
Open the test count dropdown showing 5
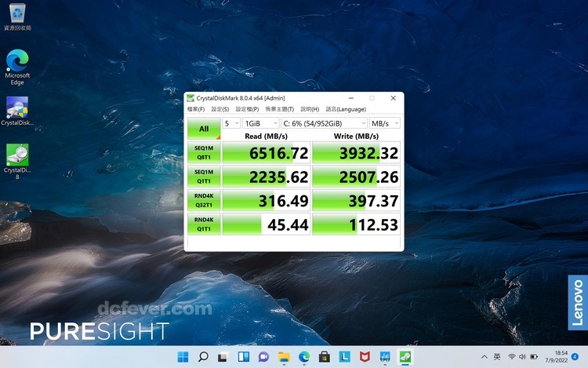tap(231, 123)
